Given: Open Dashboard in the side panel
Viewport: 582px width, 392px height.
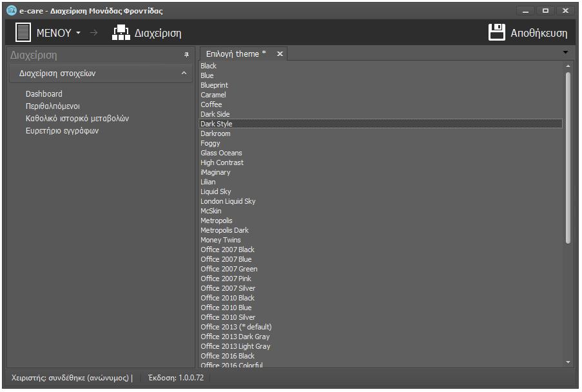Looking at the screenshot, I should click(x=44, y=94).
